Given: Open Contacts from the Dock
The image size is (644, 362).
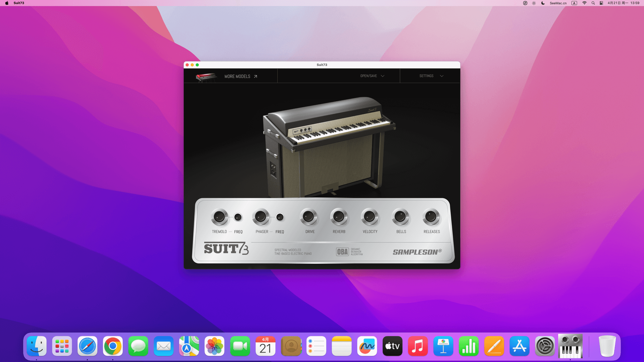Looking at the screenshot, I should click(x=291, y=346).
